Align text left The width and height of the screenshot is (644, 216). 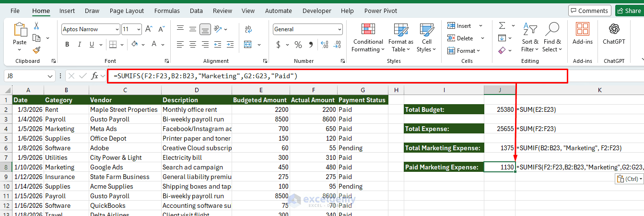[x=180, y=45]
